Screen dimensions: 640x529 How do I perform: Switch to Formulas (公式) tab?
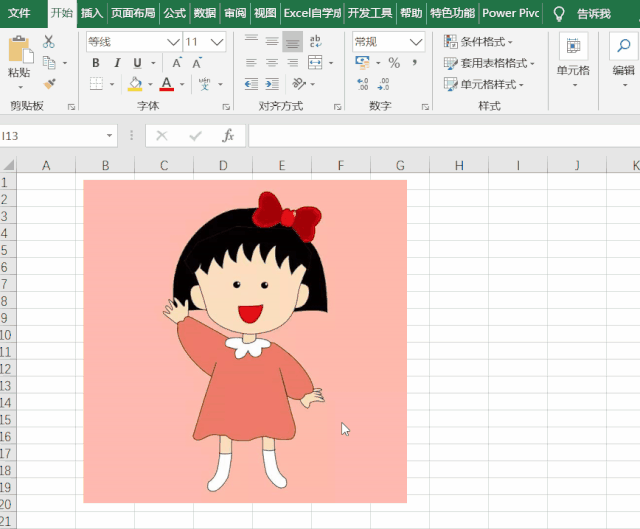(x=175, y=13)
